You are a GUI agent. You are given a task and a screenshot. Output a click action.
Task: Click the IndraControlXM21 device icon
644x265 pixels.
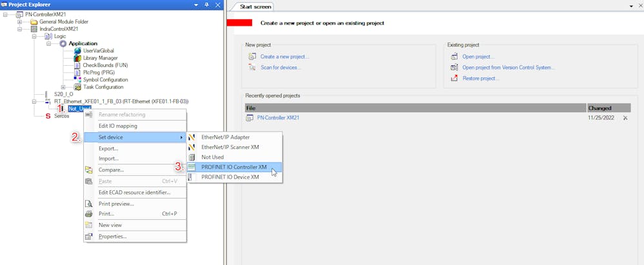pyautogui.click(x=34, y=29)
